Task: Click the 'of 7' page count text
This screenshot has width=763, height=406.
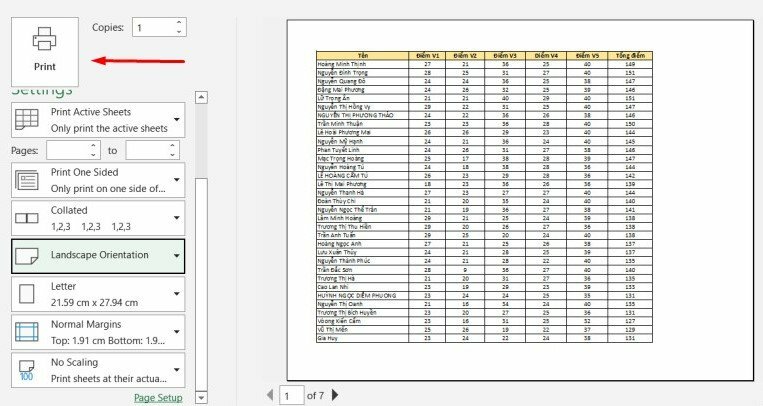Action: pyautogui.click(x=315, y=395)
